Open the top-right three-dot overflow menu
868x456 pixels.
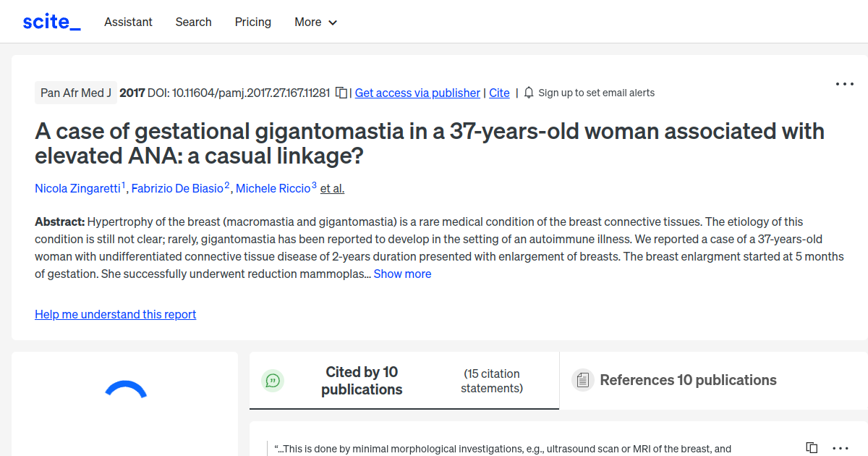(x=844, y=84)
